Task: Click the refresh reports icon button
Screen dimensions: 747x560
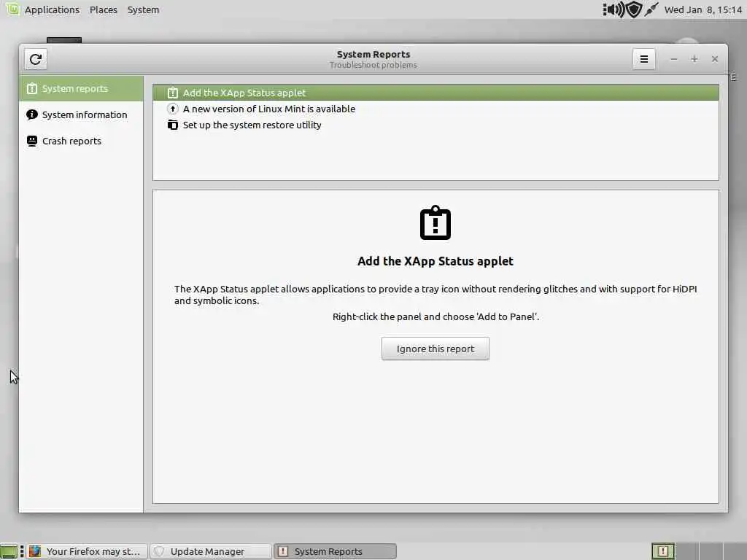Action: pyautogui.click(x=36, y=60)
